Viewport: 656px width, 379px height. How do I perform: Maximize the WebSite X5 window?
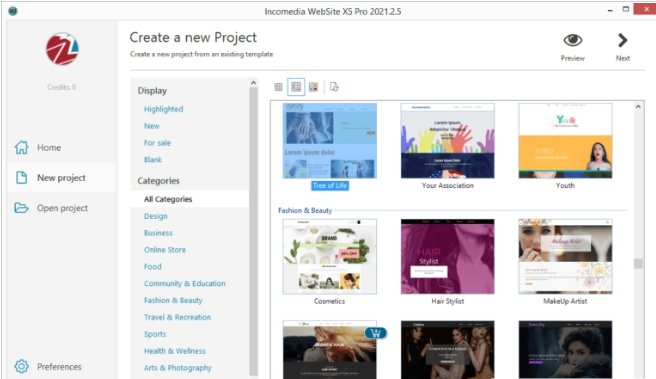pos(625,9)
